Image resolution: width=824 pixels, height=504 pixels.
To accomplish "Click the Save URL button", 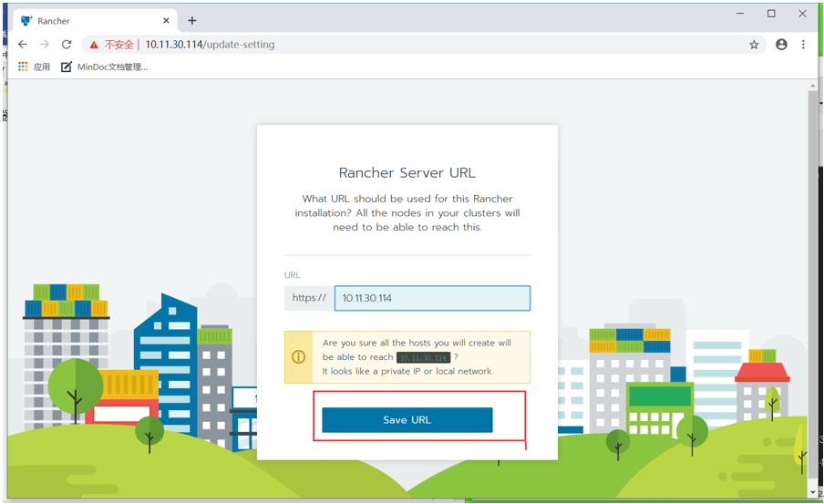I will tap(407, 420).
